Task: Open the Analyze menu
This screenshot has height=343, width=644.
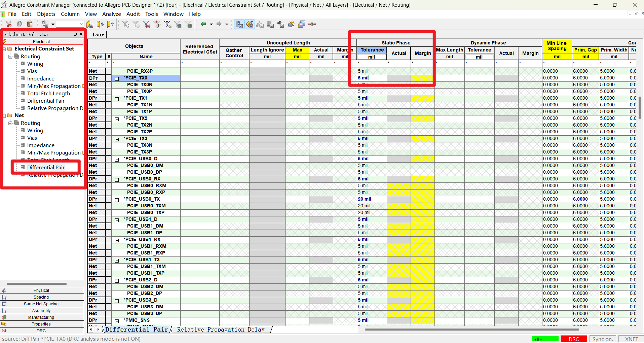Action: (112, 14)
